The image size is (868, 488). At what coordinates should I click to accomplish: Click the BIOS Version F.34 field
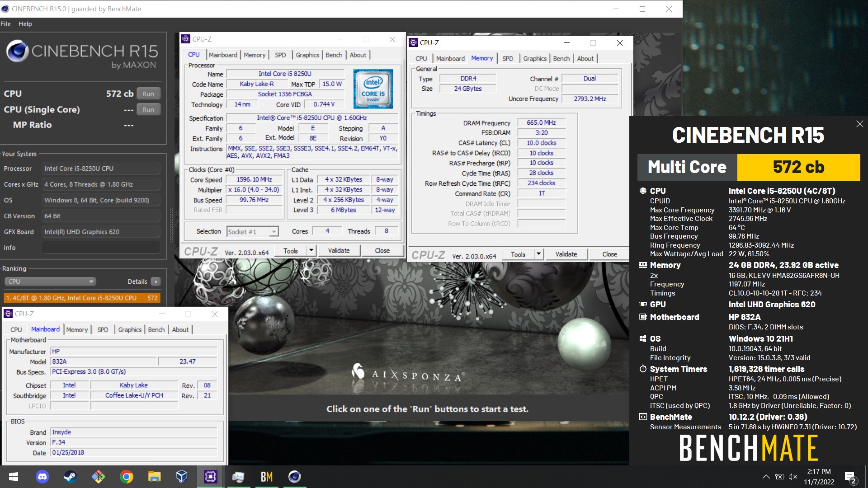134,442
